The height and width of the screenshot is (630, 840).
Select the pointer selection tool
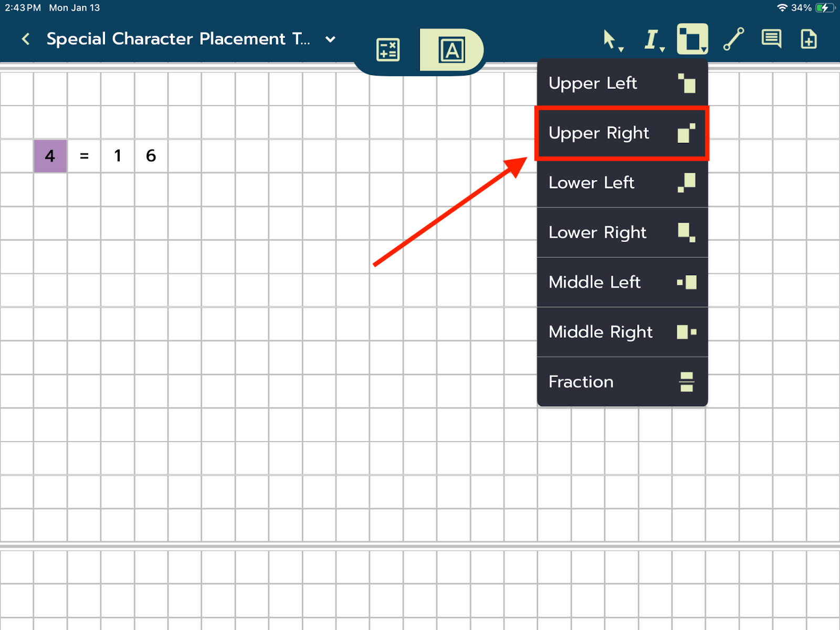click(x=611, y=40)
